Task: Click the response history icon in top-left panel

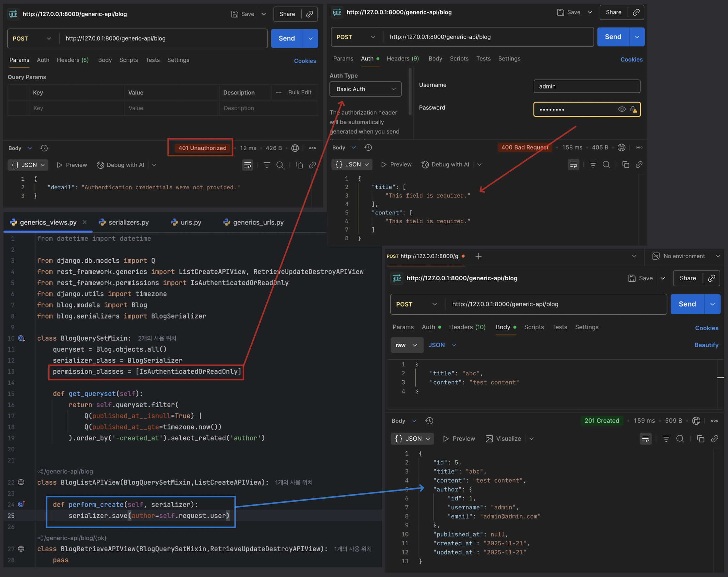Action: tap(44, 148)
